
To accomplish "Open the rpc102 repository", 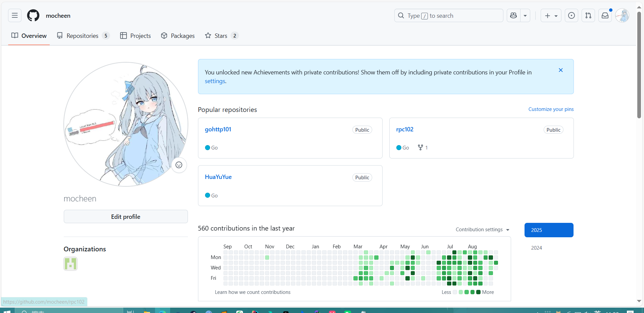I will 405,129.
